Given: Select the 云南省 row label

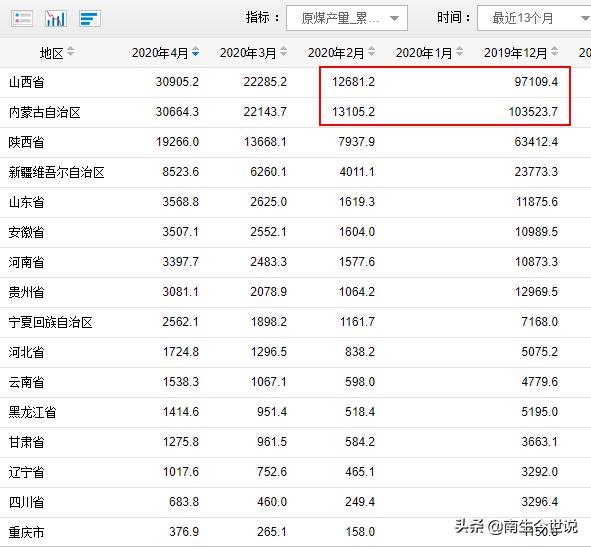Looking at the screenshot, I should point(26,382).
